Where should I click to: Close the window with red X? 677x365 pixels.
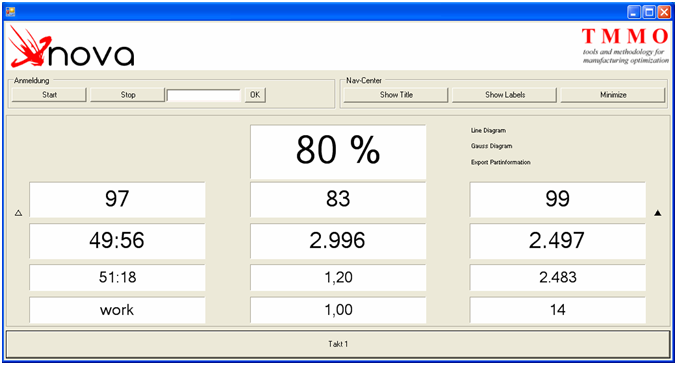(664, 12)
